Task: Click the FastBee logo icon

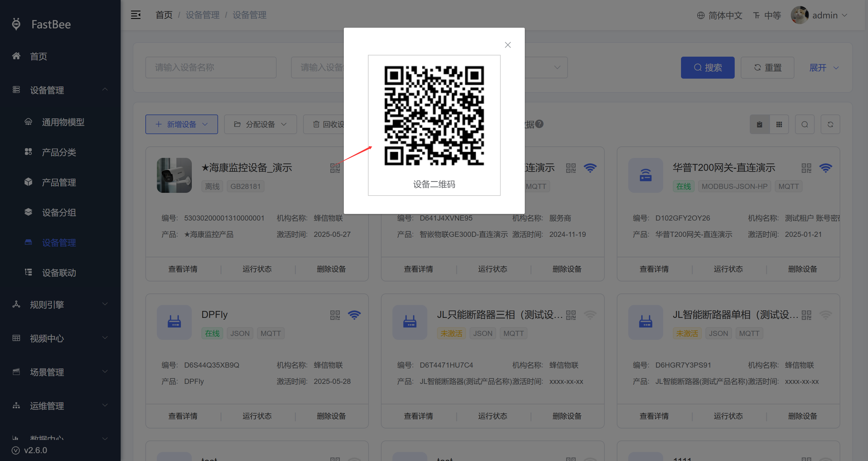Action: pos(16,24)
